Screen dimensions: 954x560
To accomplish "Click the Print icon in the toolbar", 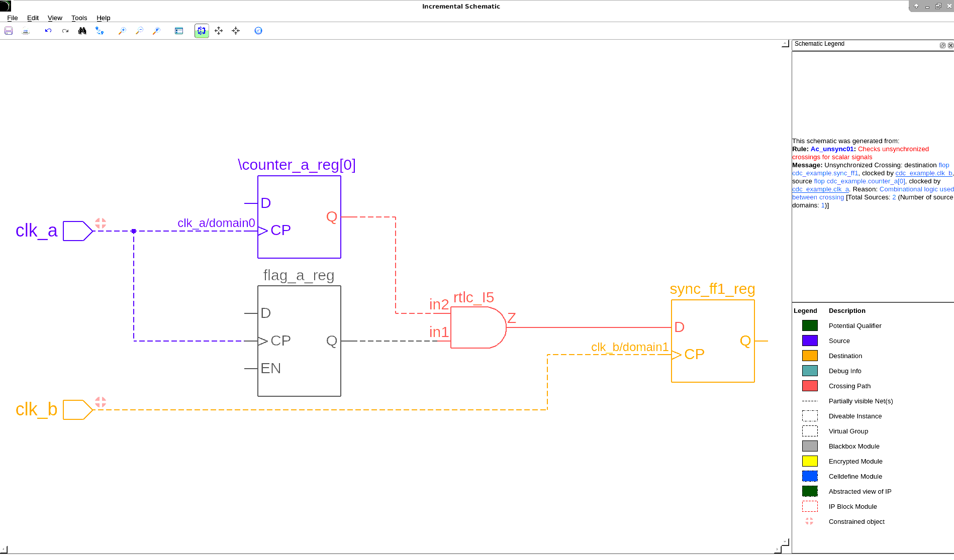I will point(26,31).
